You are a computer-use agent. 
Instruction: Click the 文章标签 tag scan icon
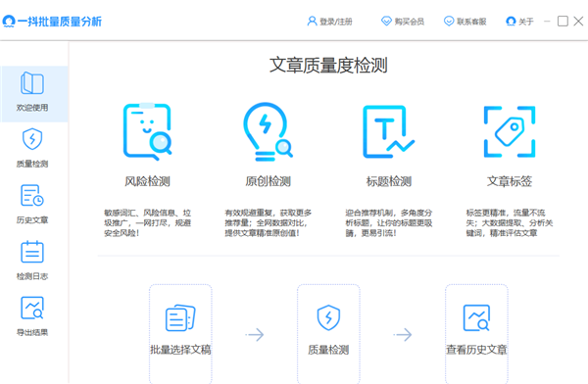pos(510,131)
